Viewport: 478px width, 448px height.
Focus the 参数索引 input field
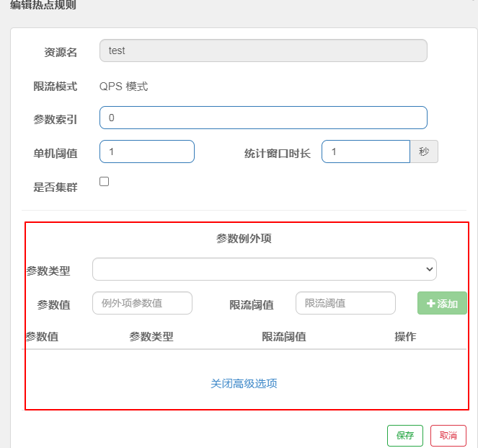(x=263, y=118)
